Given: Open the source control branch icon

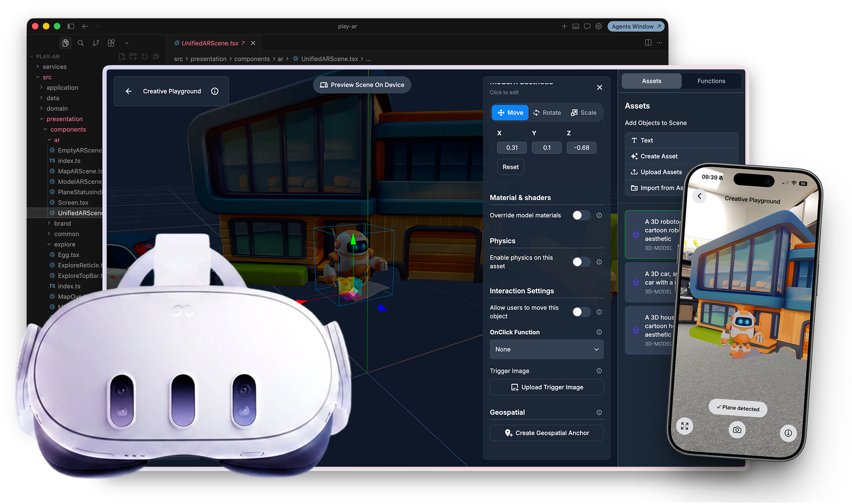Looking at the screenshot, I should (x=96, y=43).
